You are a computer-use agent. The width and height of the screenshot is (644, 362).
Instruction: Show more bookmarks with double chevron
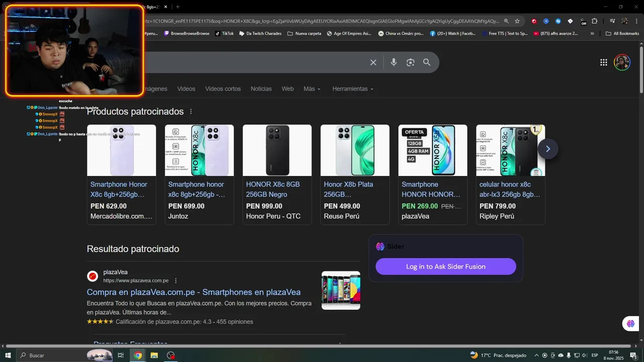[x=592, y=34]
